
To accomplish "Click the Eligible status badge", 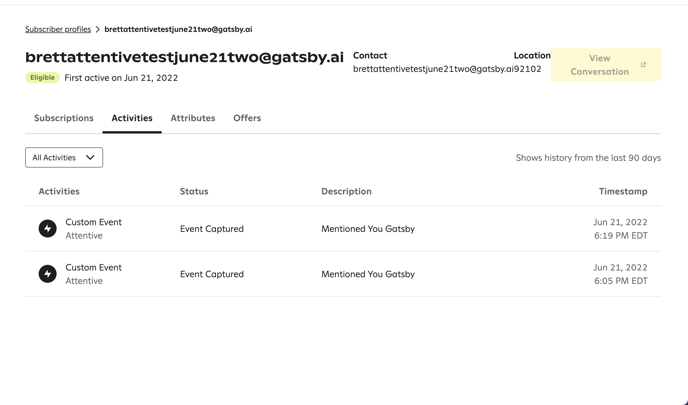I will (x=43, y=78).
